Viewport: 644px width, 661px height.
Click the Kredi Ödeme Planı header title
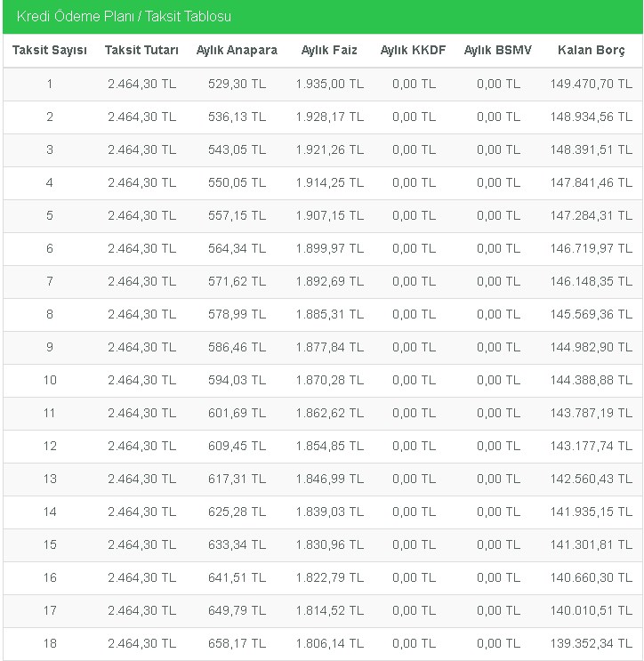pyautogui.click(x=124, y=16)
